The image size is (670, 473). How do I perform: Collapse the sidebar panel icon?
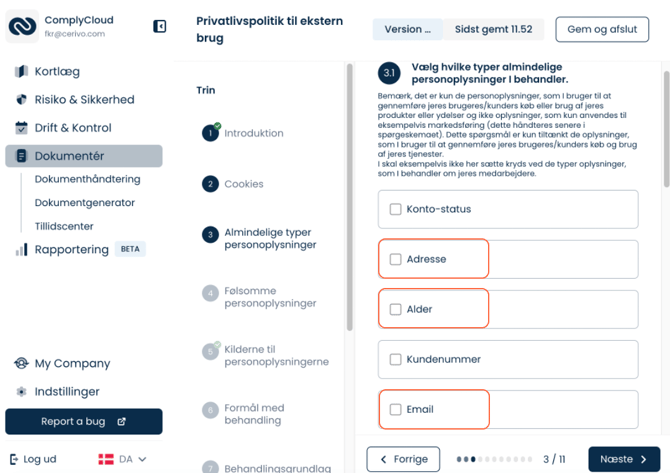[160, 27]
